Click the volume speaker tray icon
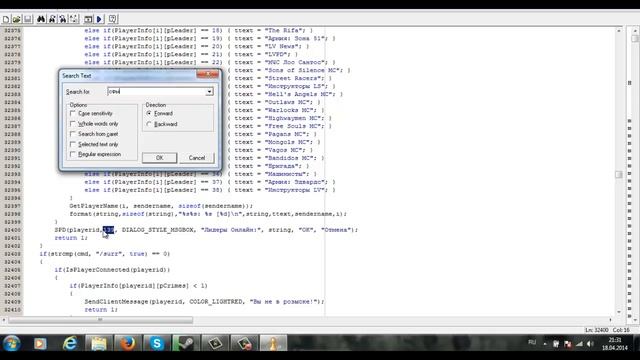 tap(590, 344)
